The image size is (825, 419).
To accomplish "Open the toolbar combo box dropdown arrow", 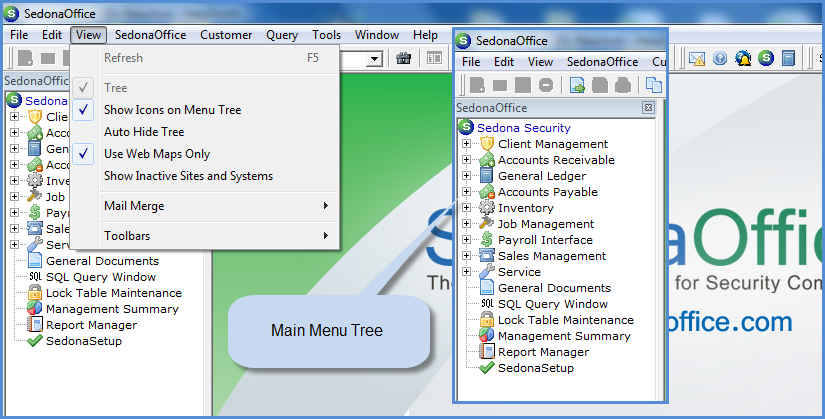I will click(374, 59).
